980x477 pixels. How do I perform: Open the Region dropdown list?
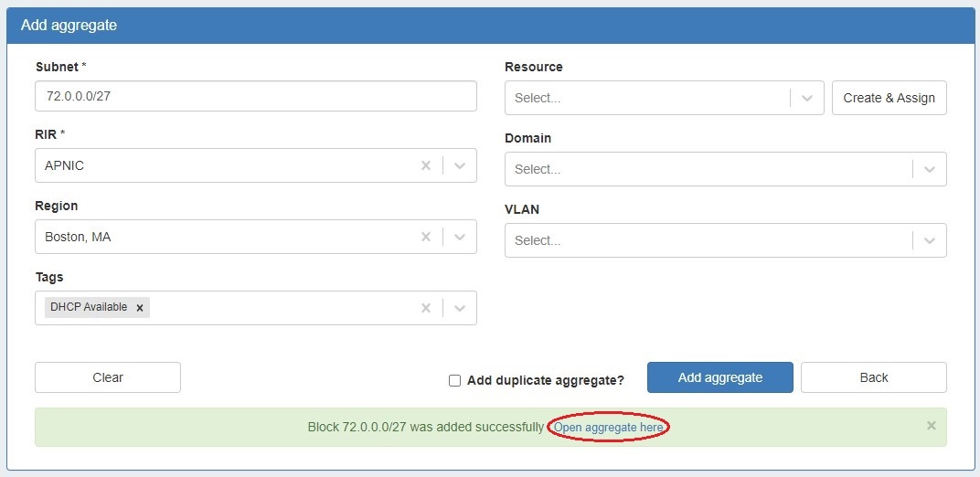460,237
